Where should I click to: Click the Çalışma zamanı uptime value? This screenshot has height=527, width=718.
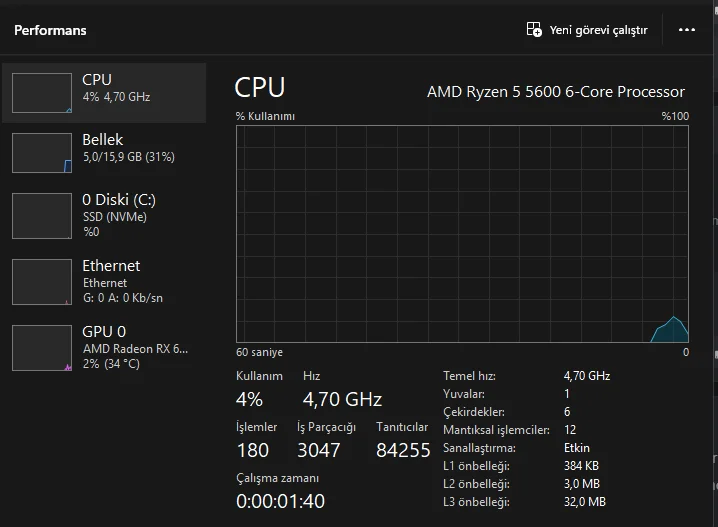pos(280,501)
